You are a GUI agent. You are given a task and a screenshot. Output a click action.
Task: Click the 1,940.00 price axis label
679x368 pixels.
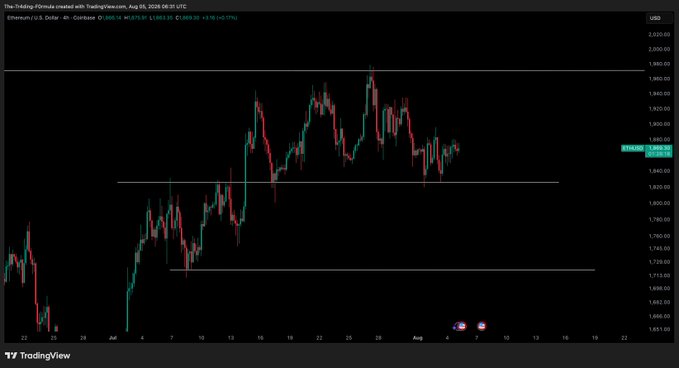click(659, 94)
